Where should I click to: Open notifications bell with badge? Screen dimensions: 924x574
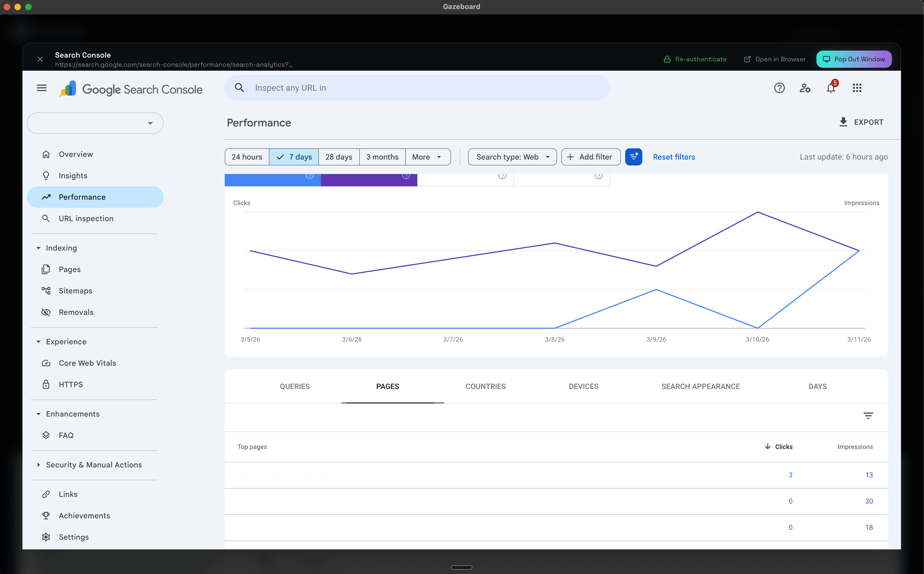coord(831,88)
